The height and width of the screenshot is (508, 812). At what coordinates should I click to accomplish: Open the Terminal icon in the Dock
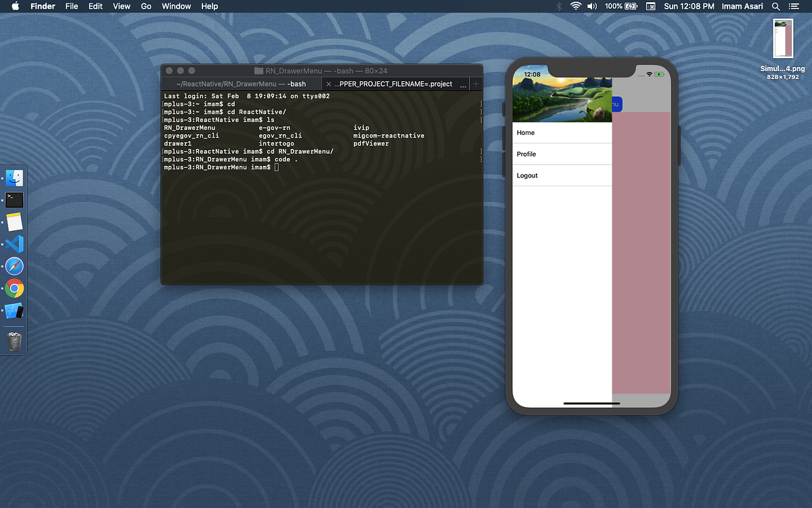click(15, 200)
